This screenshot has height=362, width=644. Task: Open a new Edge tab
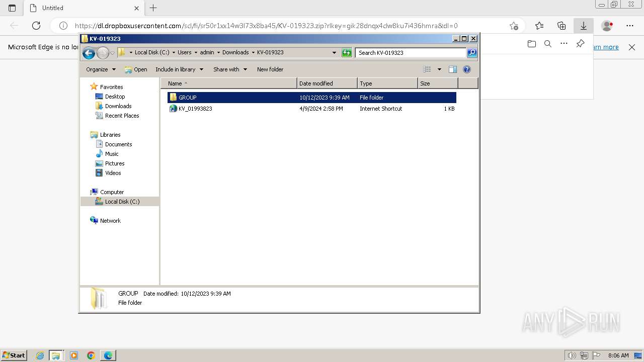tap(153, 8)
